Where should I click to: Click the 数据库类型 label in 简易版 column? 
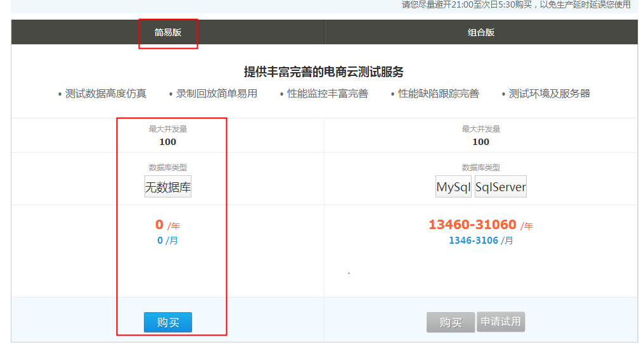167,167
